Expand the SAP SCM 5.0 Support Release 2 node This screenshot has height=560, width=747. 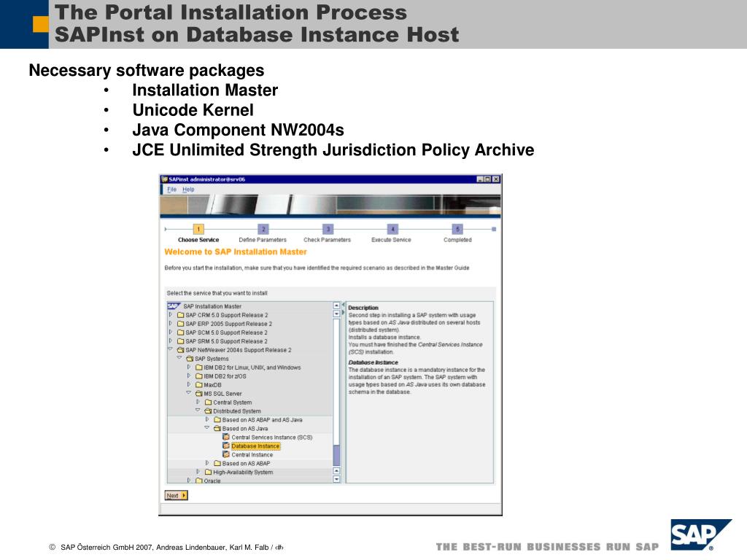(171, 332)
